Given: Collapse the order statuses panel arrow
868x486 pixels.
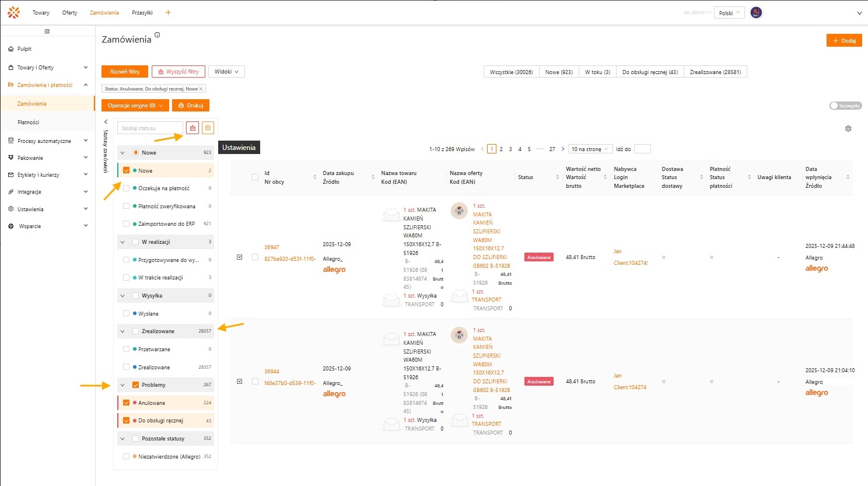Looking at the screenshot, I should pyautogui.click(x=106, y=122).
